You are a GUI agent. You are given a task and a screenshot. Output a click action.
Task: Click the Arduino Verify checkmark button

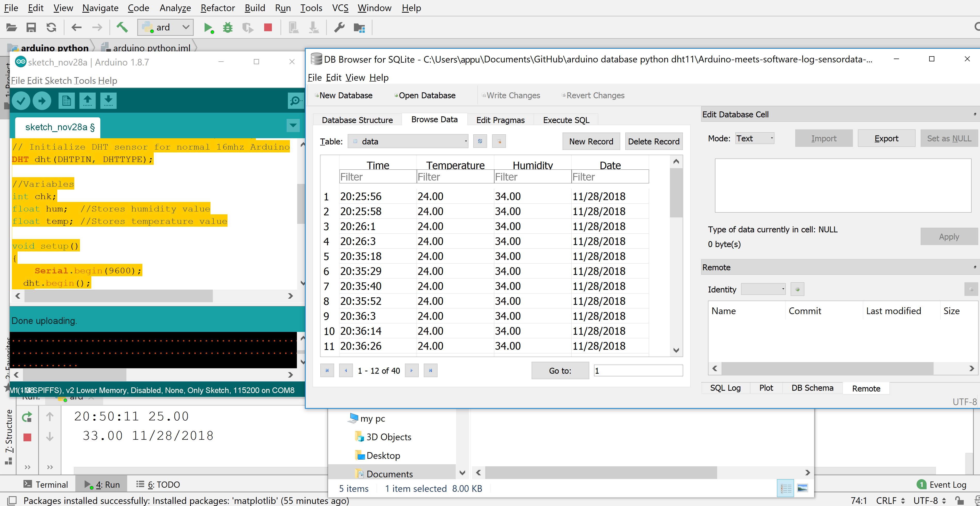pyautogui.click(x=21, y=101)
